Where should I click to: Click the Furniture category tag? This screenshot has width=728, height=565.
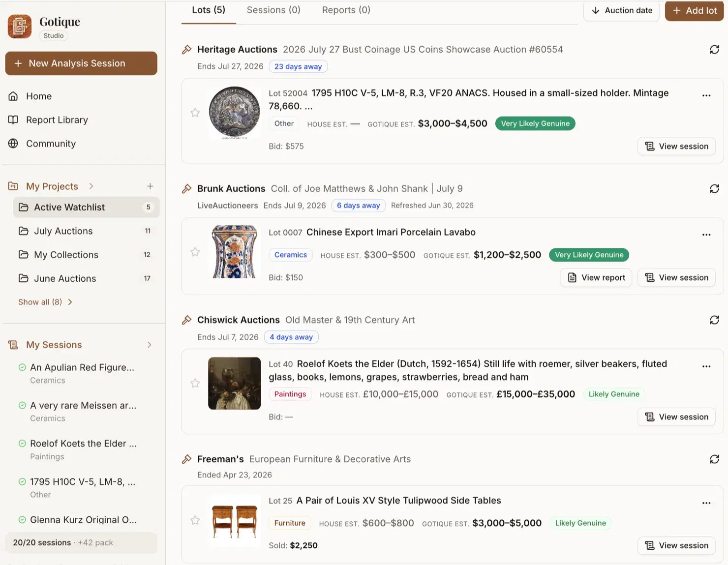pos(290,523)
